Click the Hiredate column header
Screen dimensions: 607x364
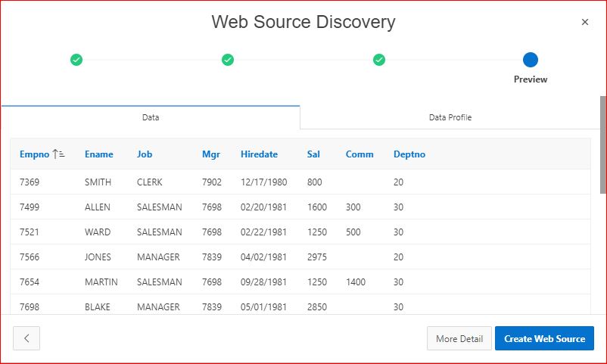259,154
